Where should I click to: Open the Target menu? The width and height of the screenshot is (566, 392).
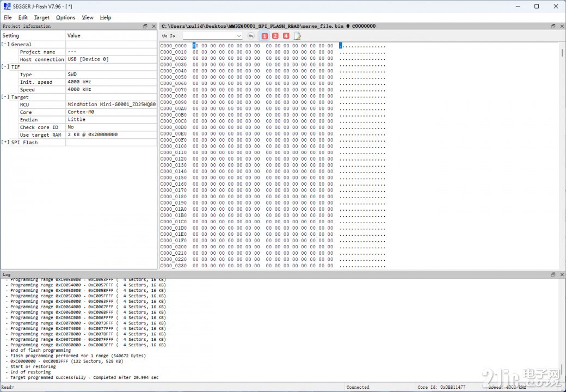pyautogui.click(x=42, y=17)
